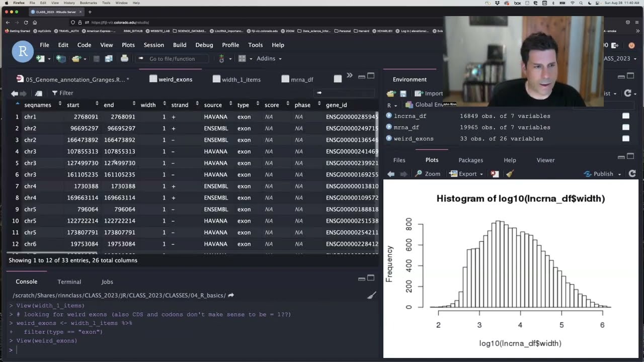Click Zoom button in Plots pane
This screenshot has height=362, width=644.
pyautogui.click(x=428, y=174)
